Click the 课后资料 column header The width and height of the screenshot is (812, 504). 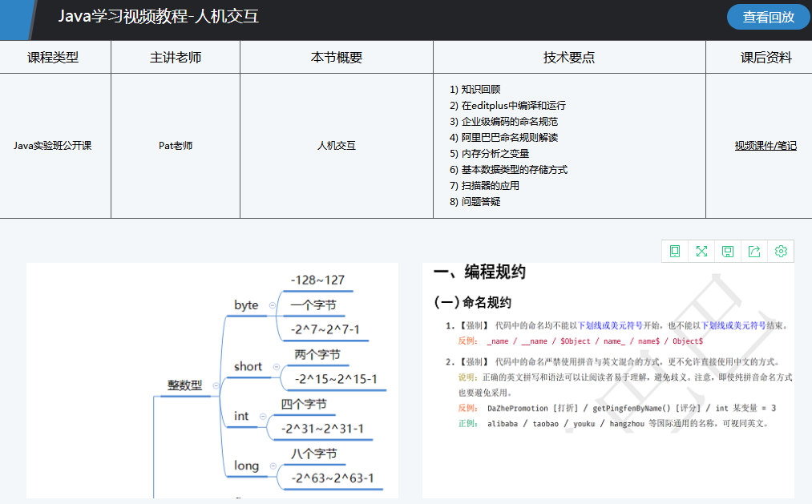(766, 58)
